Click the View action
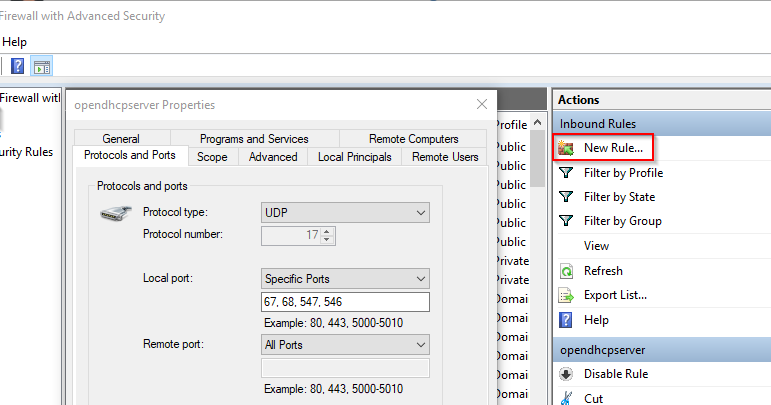 click(596, 246)
